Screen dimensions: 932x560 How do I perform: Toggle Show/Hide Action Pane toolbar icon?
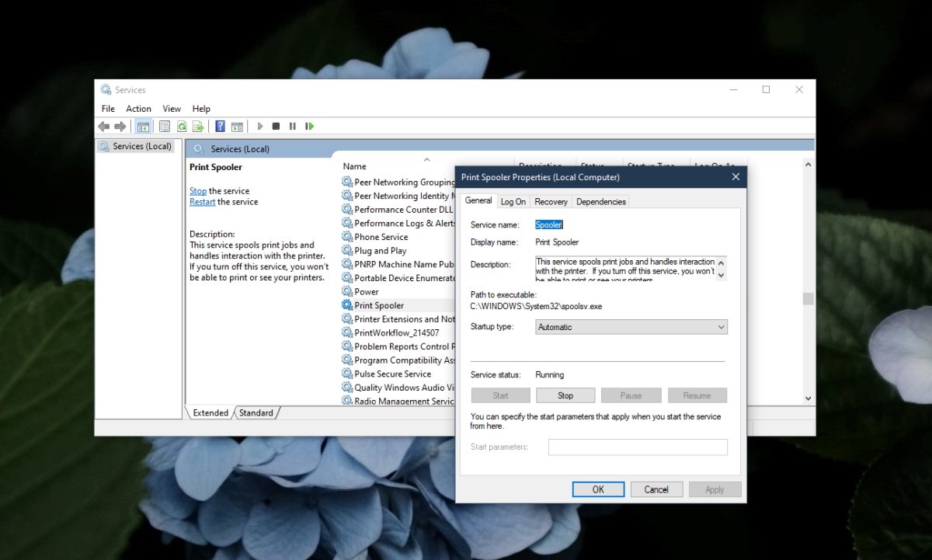coord(237,126)
